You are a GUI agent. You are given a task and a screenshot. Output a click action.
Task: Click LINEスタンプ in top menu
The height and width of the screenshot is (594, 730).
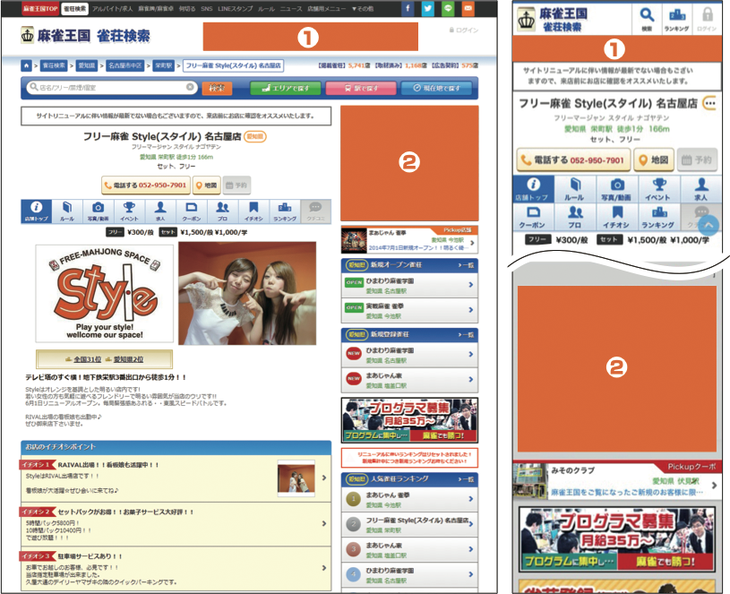click(235, 8)
